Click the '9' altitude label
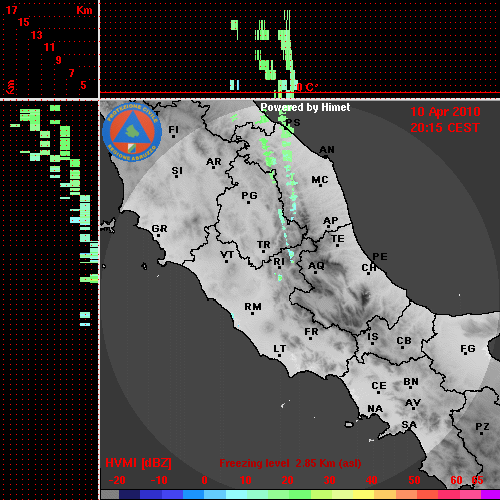 pos(58,60)
